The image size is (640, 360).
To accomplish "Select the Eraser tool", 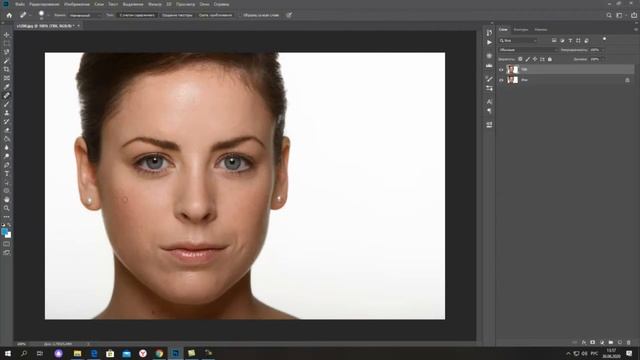I will 7,130.
